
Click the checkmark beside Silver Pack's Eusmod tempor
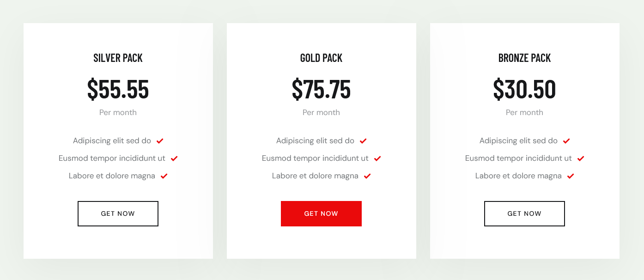pyautogui.click(x=174, y=158)
